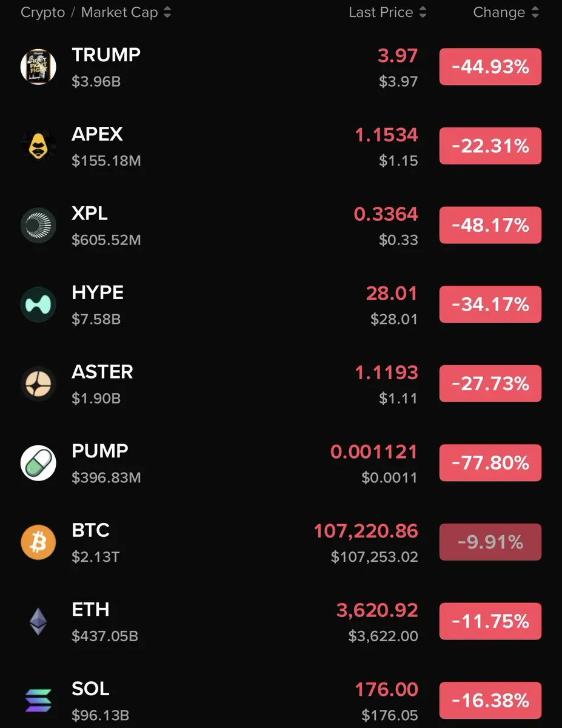Select the XPL circular logo
The height and width of the screenshot is (728, 562).
(38, 226)
